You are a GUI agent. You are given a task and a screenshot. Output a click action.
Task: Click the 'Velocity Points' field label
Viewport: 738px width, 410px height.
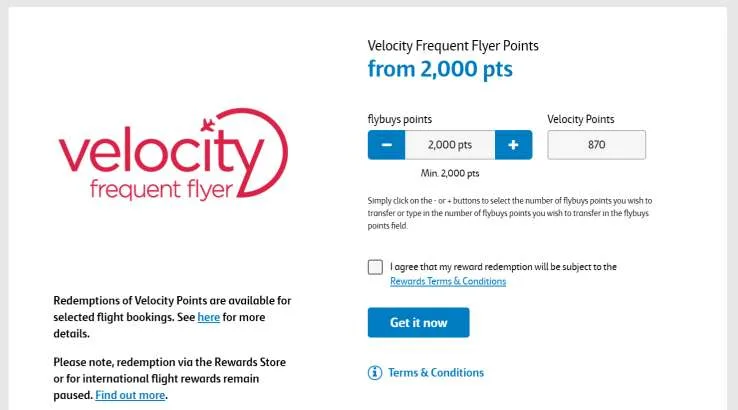coord(581,119)
